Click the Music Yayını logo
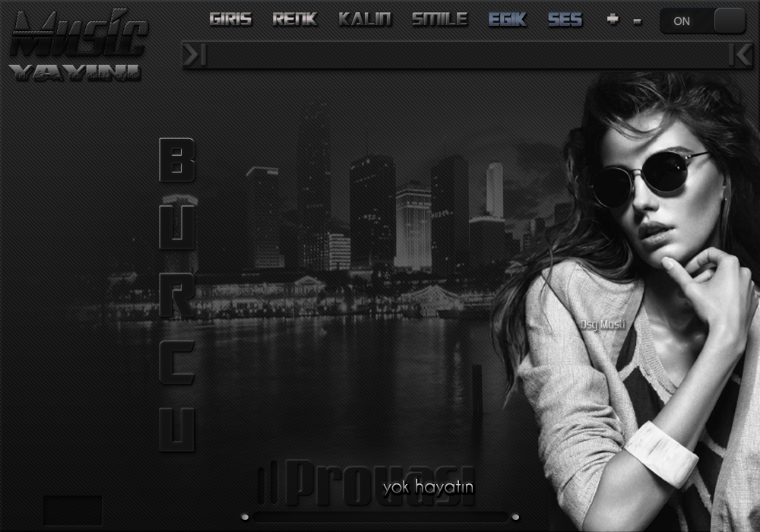Viewport: 760px width, 532px height. tap(78, 46)
